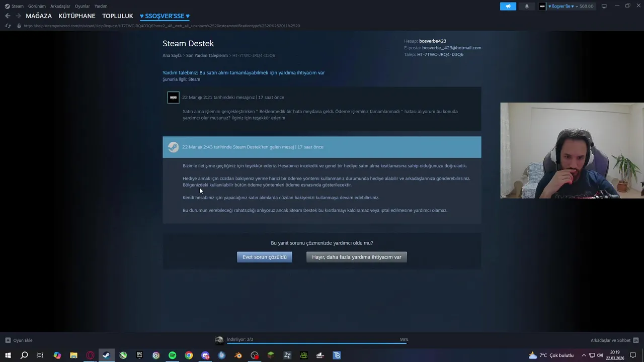Screen dimensions: 644x362
Task: Go to the TOPLULUK tab
Action: point(118,16)
